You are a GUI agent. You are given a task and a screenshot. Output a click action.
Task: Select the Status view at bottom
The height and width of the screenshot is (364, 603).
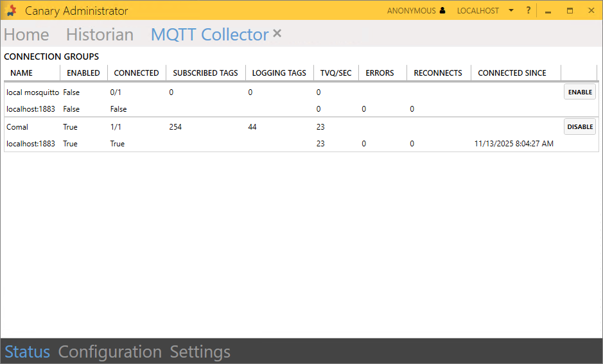[27, 352]
